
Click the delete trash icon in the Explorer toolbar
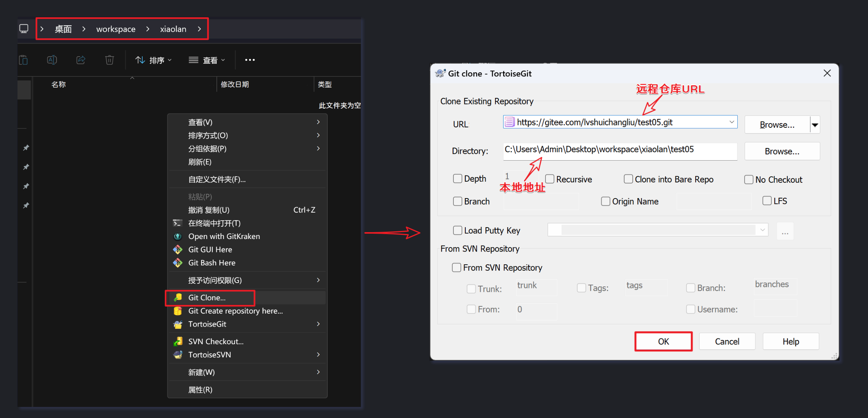[109, 60]
